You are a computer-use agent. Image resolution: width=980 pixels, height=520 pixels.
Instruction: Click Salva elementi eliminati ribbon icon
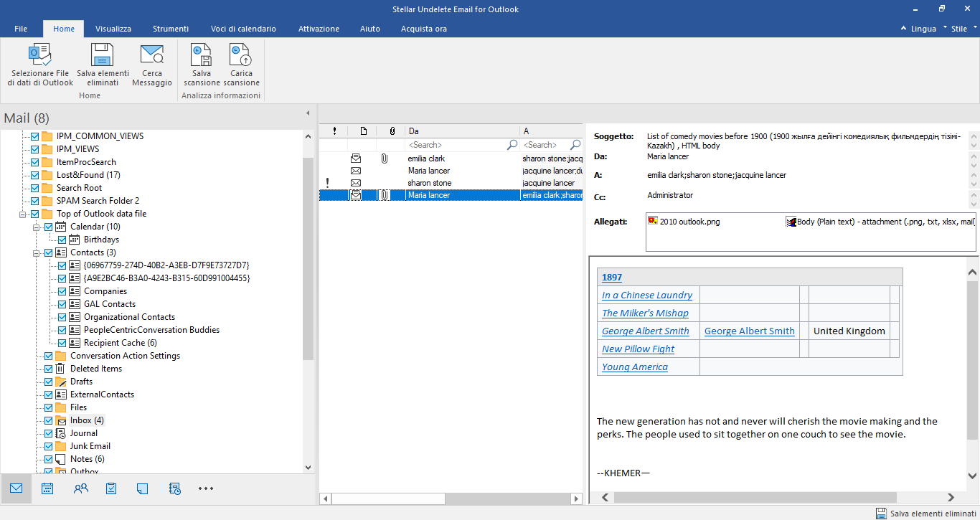coord(103,55)
